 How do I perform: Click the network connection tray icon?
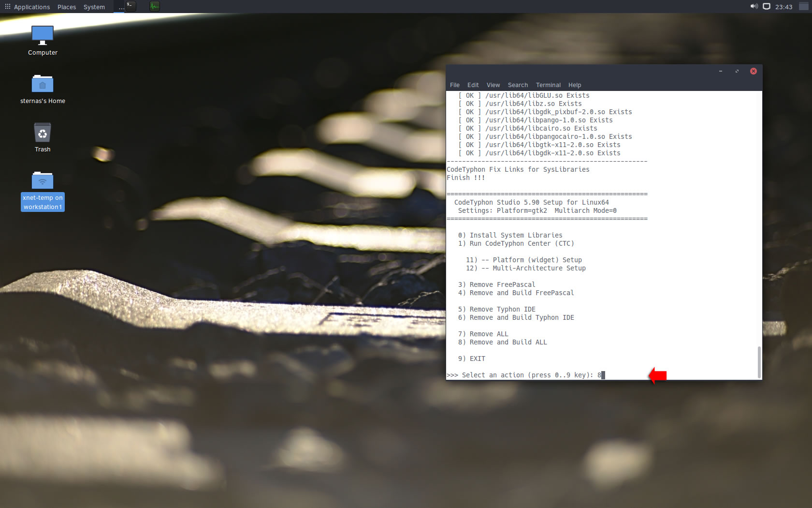(767, 6)
